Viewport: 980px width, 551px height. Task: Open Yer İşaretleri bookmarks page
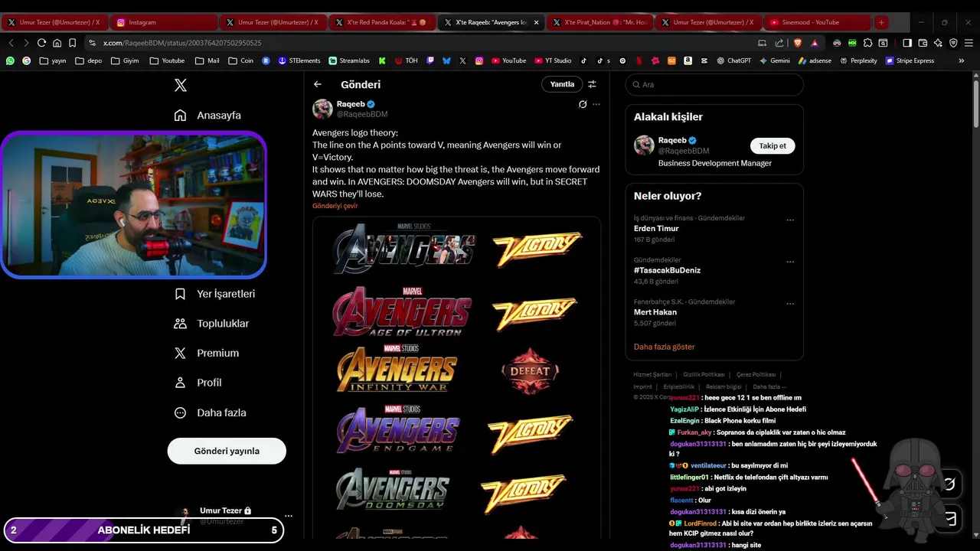[214, 294]
